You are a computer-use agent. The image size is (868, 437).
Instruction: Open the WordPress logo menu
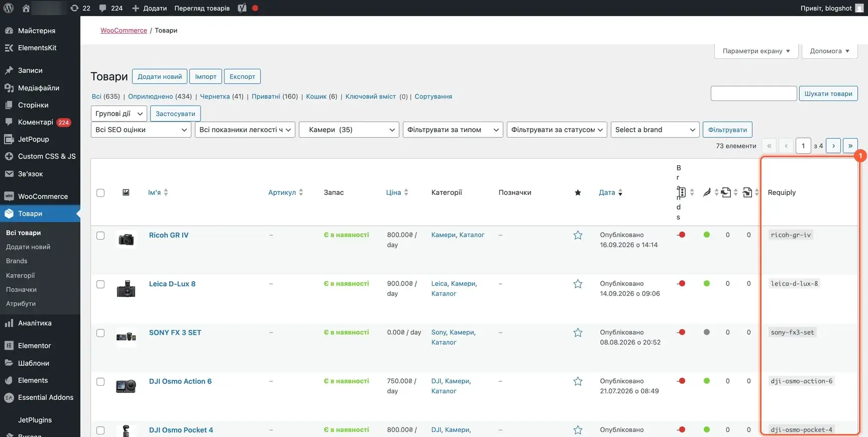(x=9, y=8)
